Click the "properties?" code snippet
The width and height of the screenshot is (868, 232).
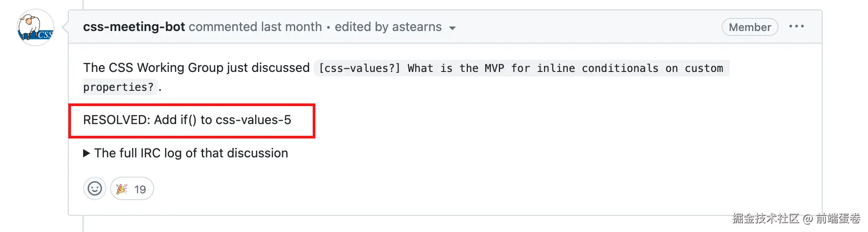point(119,87)
